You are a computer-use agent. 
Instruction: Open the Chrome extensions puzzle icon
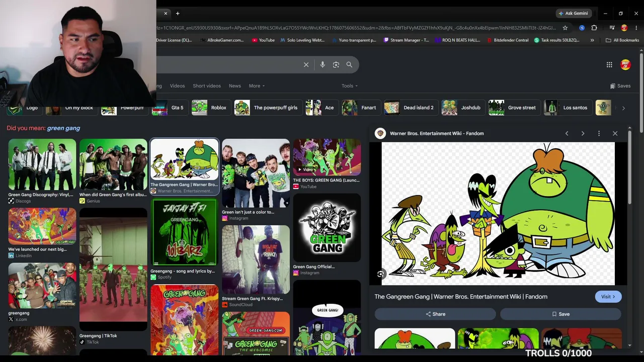pos(594,28)
